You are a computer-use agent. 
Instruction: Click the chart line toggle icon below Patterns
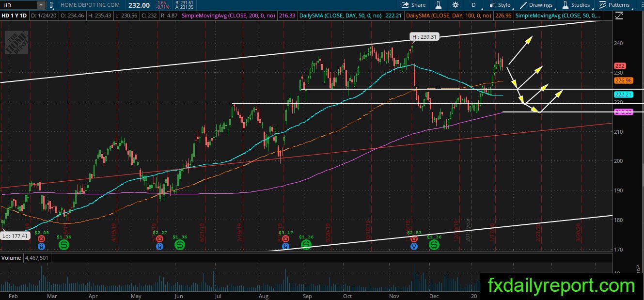pyautogui.click(x=619, y=16)
